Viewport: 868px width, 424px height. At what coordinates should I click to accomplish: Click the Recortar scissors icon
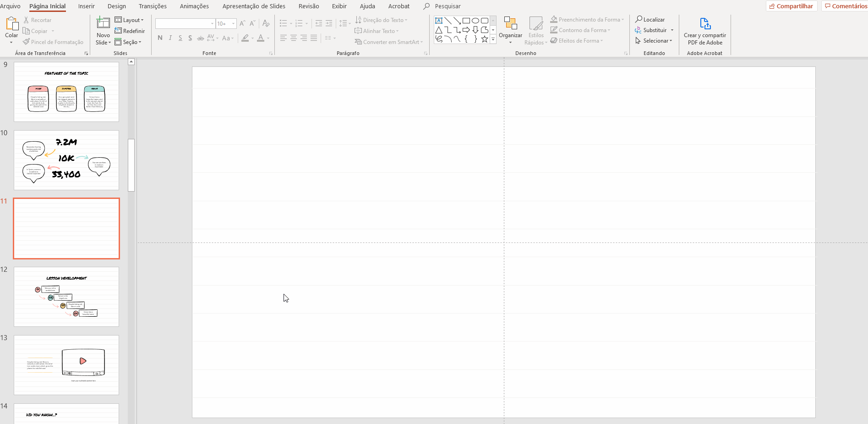pos(26,20)
